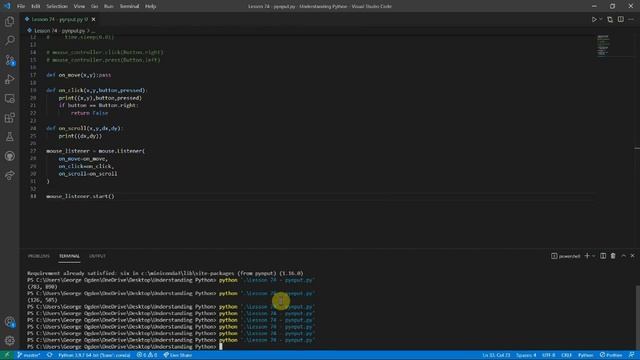Click the editor minimap preview
Image resolution: width=640 pixels, height=360 pixels.
pyautogui.click(x=603, y=45)
